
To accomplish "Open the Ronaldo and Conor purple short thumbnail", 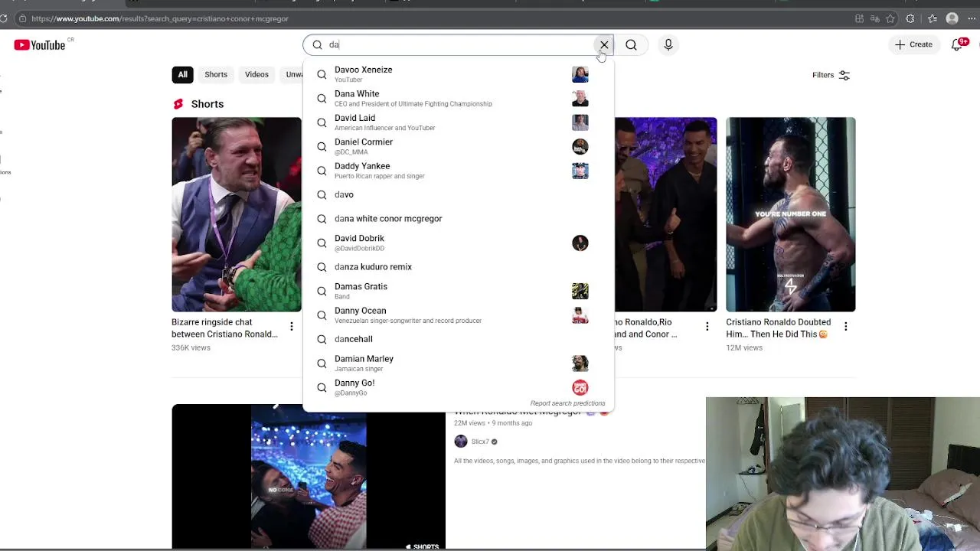I will [x=665, y=214].
